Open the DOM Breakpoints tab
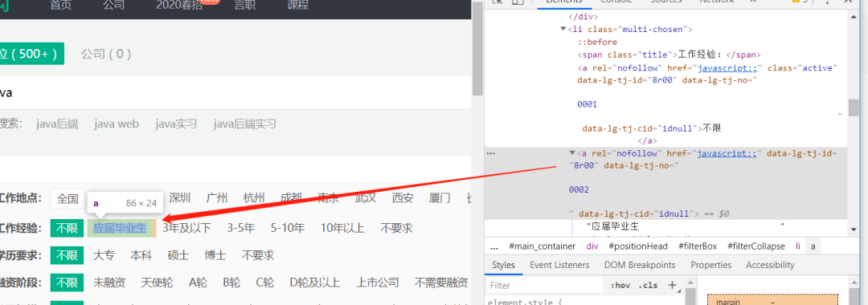Image resolution: width=868 pixels, height=305 pixels. 640,265
